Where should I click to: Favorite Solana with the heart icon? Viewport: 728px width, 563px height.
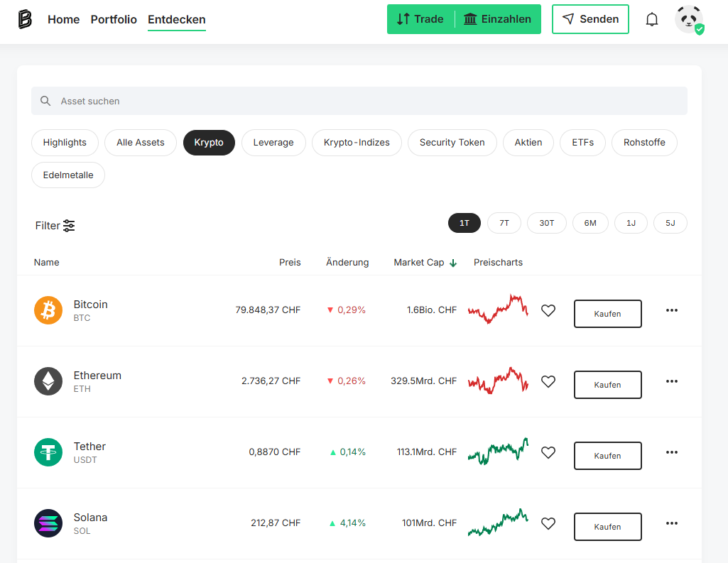548,523
